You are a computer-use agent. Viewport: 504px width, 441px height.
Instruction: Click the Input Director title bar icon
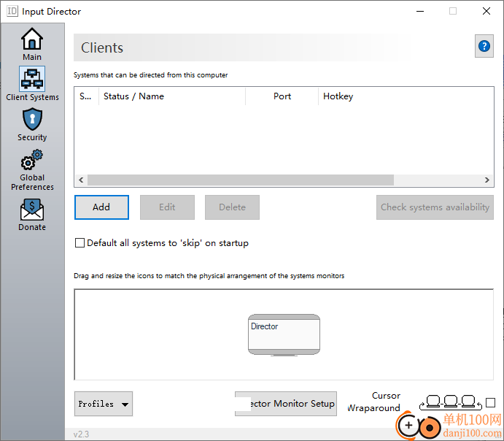pyautogui.click(x=12, y=11)
